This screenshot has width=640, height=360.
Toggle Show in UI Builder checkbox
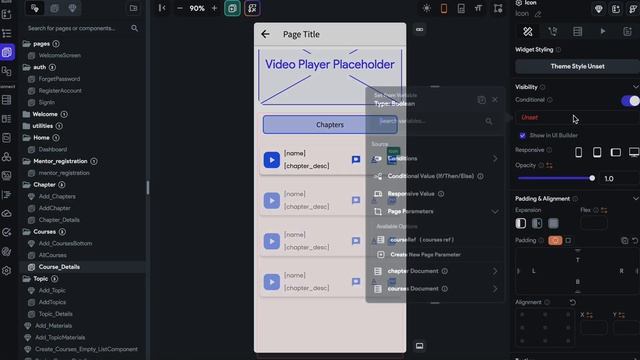[x=522, y=136]
